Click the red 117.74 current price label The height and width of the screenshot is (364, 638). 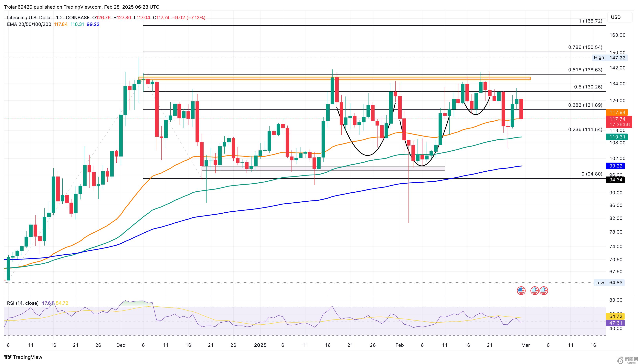[x=617, y=119]
